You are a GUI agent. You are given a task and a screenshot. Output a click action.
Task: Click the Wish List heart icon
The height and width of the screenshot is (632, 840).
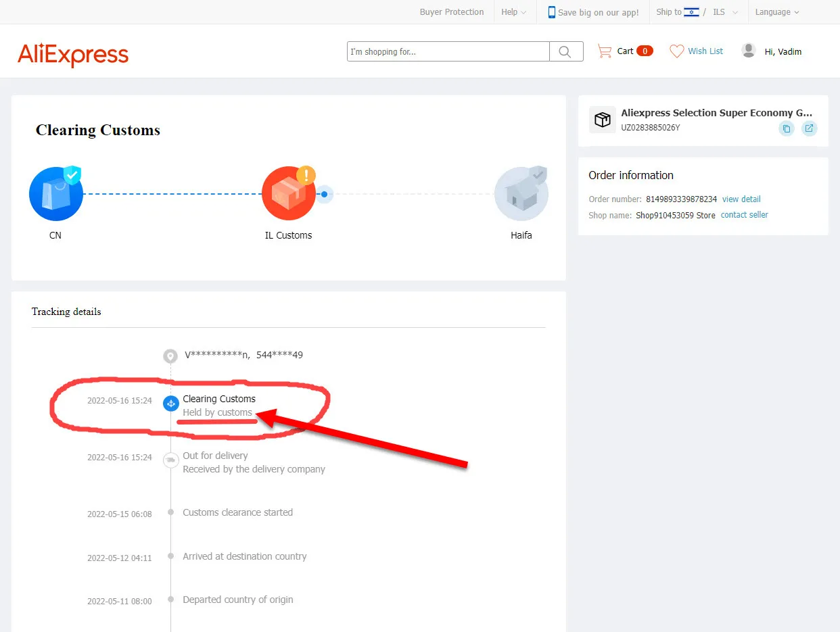676,51
